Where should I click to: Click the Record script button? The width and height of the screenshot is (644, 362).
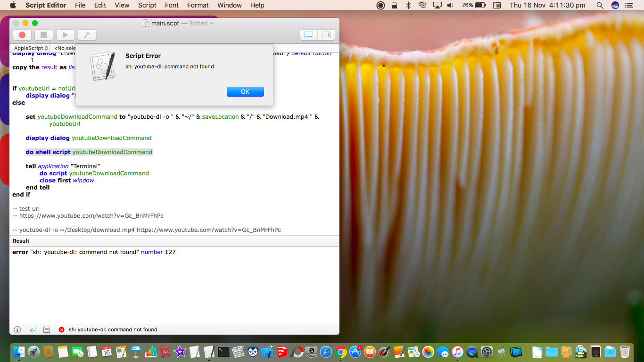pyautogui.click(x=22, y=35)
